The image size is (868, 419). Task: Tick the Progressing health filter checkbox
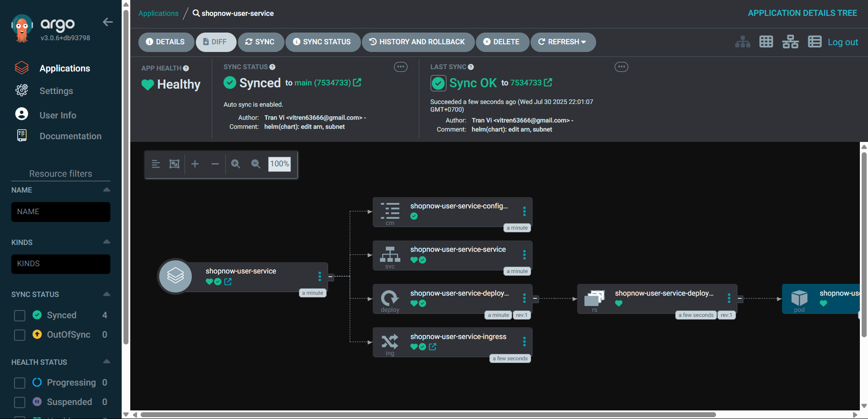click(x=19, y=383)
